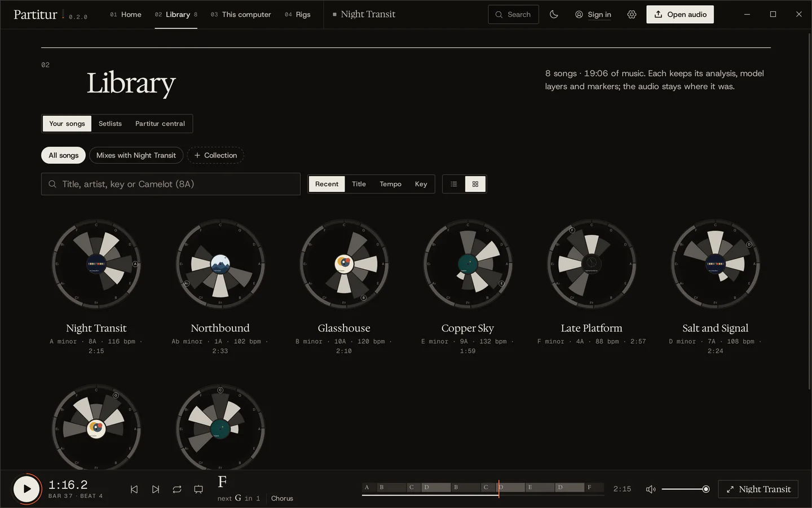Skip to the previous section
The width and height of the screenshot is (812, 508).
tap(134, 489)
